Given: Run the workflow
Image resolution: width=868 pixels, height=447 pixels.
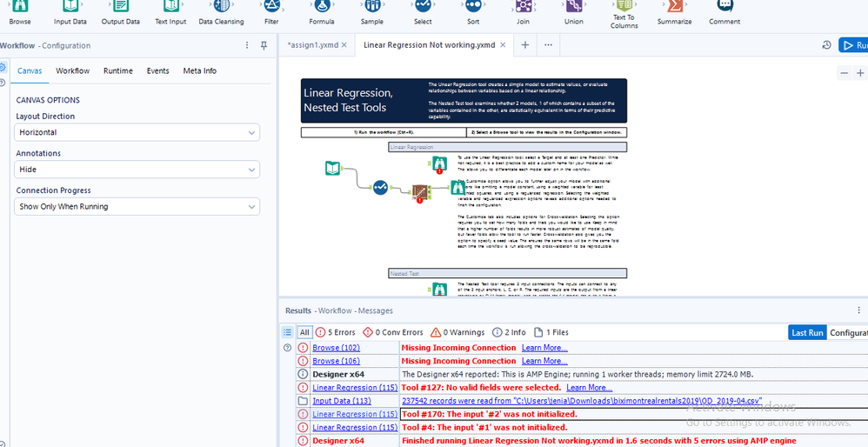Looking at the screenshot, I should coord(853,45).
